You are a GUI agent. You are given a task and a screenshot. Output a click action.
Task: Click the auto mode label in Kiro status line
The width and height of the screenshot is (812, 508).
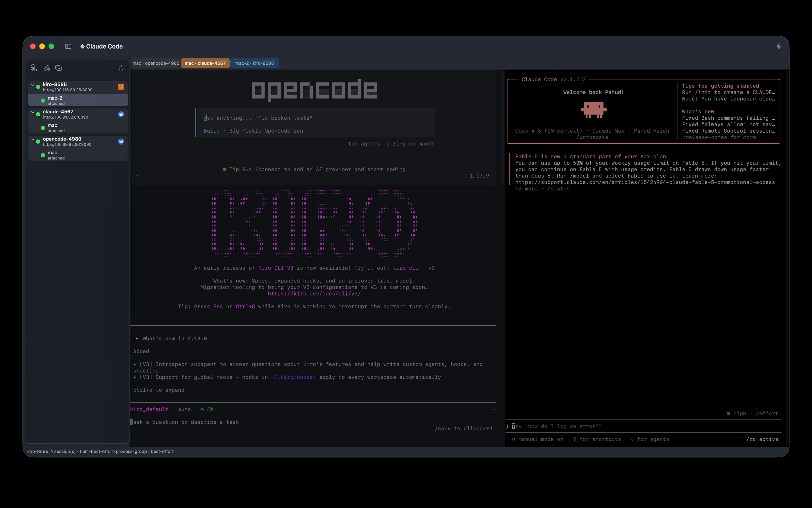[x=184, y=409]
